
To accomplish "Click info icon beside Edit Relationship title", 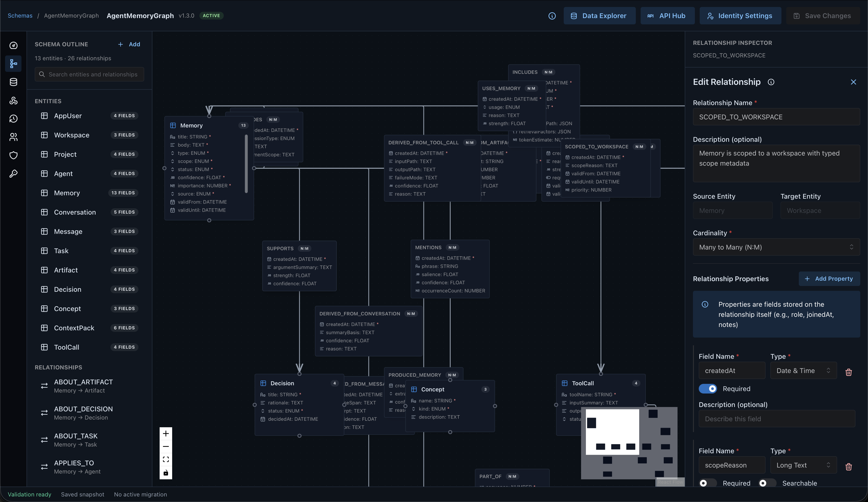I will click(771, 82).
